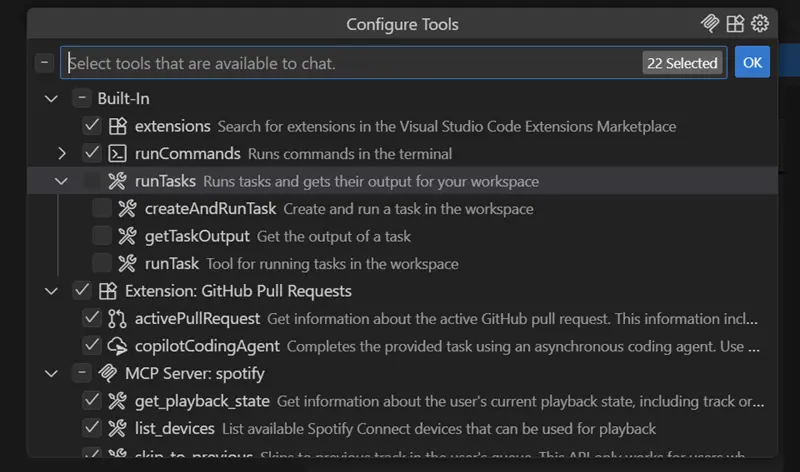Toggle the Built-In group checkbox
This screenshot has width=800, height=472.
pos(82,98)
